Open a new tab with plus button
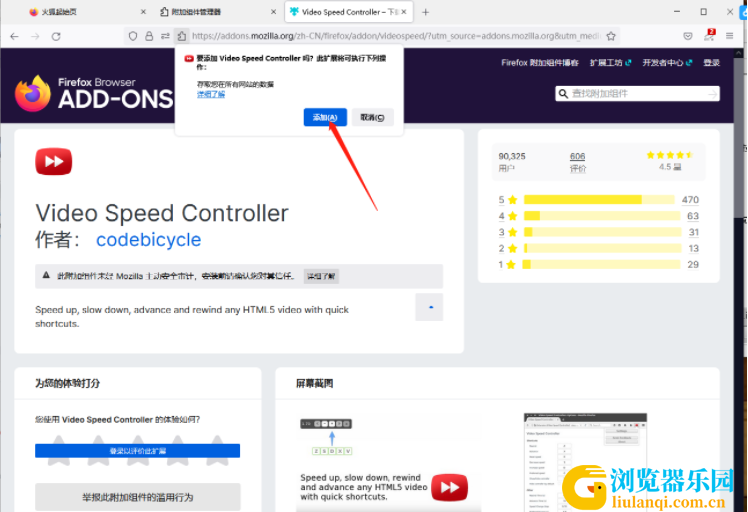Image resolution: width=748 pixels, height=512 pixels. 426,12
